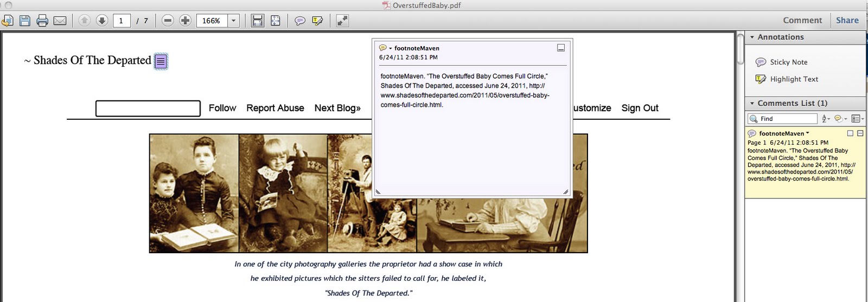Viewport: 868px width, 302px height.
Task: Click the magnifier icon in the Find field
Action: tap(754, 119)
